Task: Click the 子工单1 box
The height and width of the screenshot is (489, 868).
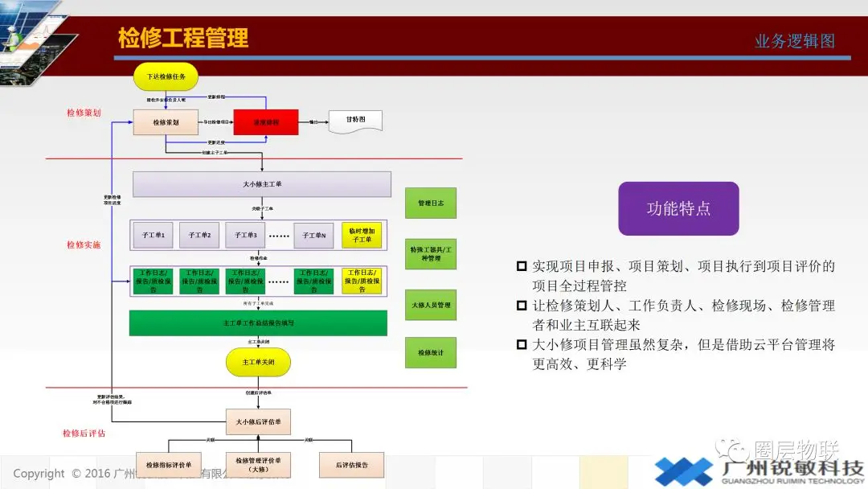Action: point(153,236)
